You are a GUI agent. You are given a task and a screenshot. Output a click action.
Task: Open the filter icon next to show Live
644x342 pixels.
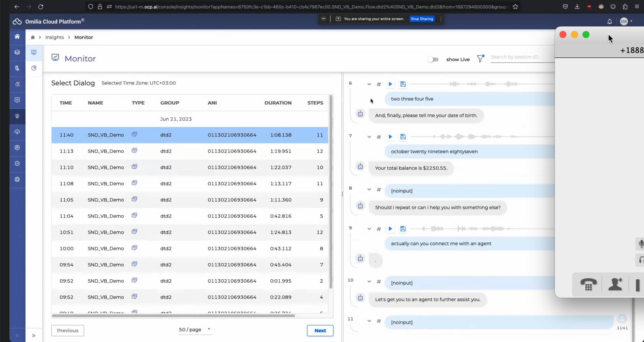click(x=480, y=59)
